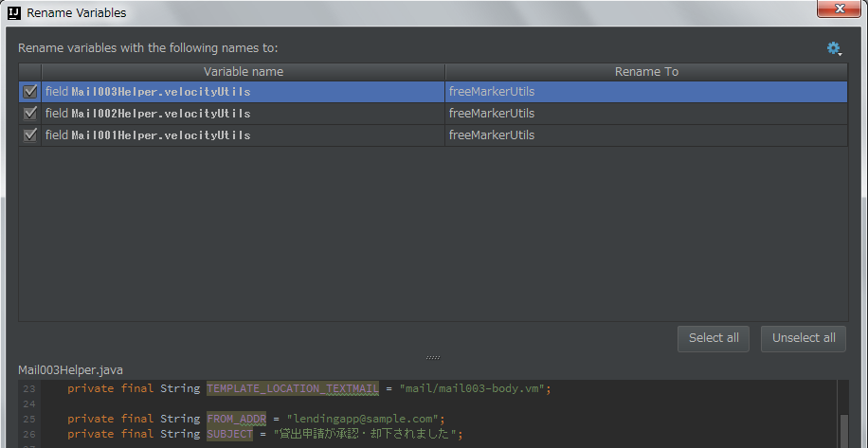Click line number 23 in the gutter
Screen dimensions: 868x448
(28, 389)
